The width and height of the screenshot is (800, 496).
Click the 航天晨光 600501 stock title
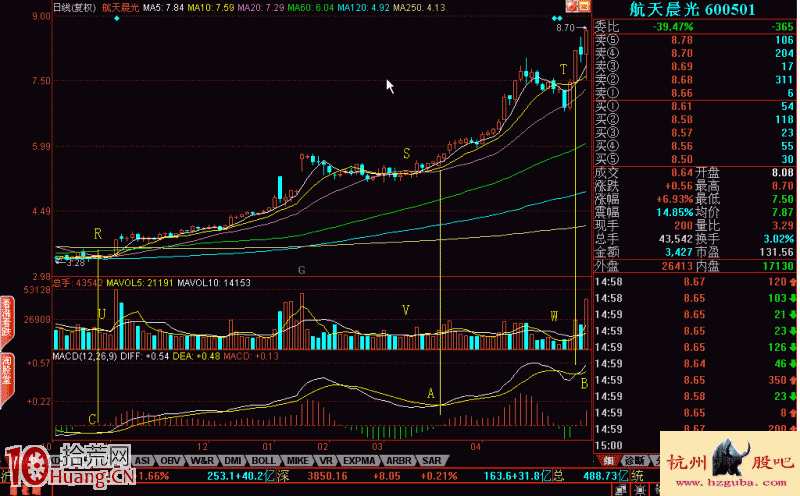(692, 9)
